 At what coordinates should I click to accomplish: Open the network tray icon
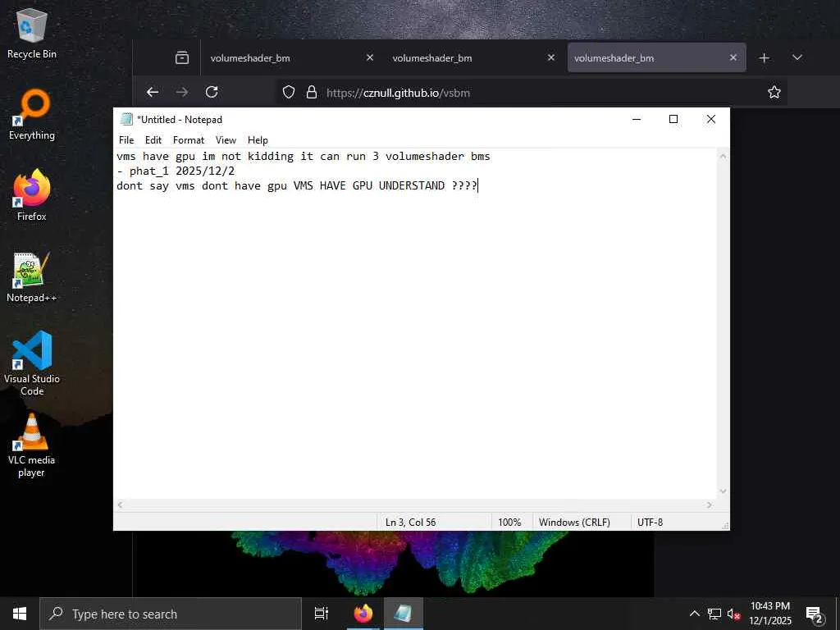coord(714,614)
